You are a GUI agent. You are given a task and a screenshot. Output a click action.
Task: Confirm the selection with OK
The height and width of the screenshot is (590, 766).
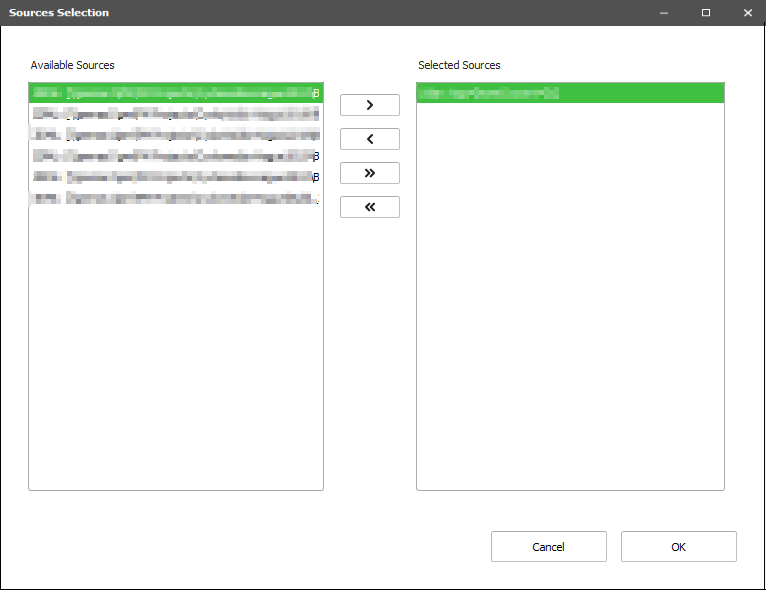coord(678,547)
